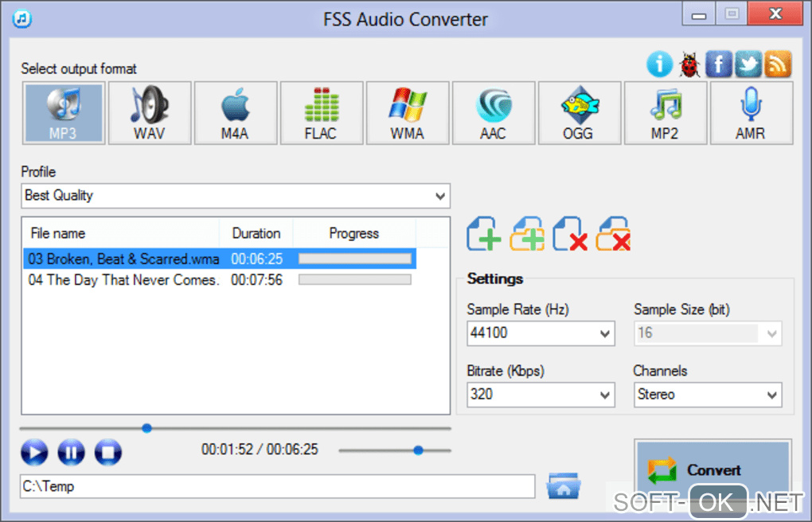Click progress bar of The Day That Never Comes
The height and width of the screenshot is (522, 812).
point(355,279)
